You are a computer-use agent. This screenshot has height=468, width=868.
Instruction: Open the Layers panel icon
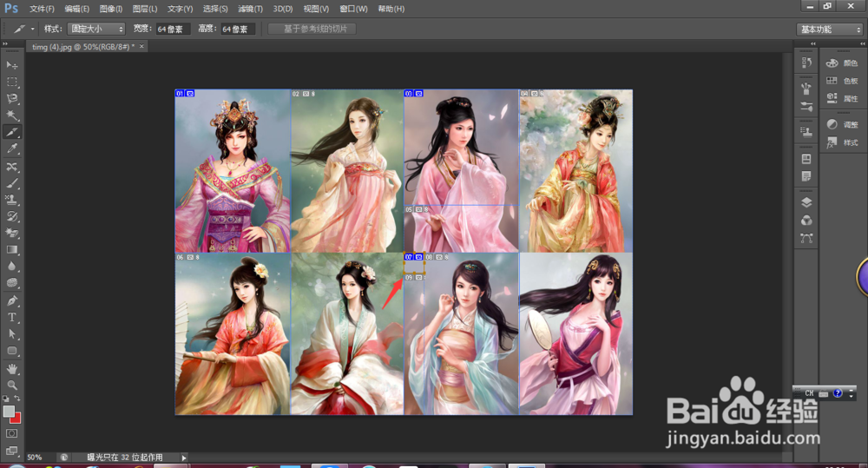[x=806, y=202]
